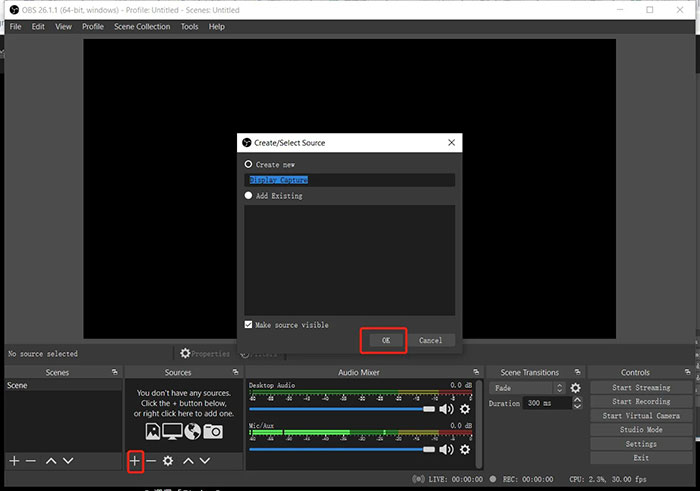Viewport: 700px width, 491px height.
Task: Click the Duration spinner arrows
Action: (x=577, y=403)
